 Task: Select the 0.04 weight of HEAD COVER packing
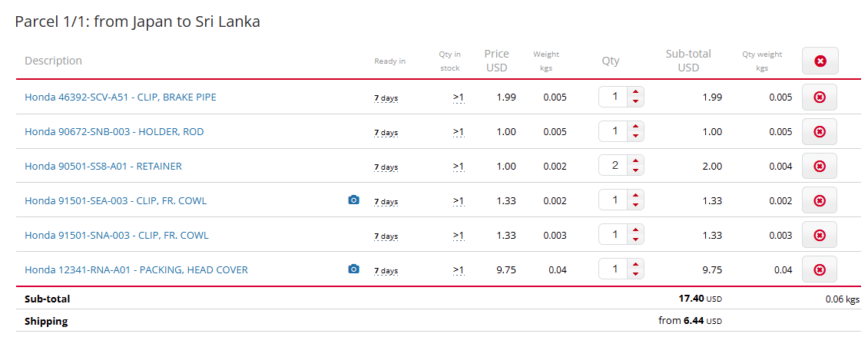click(x=558, y=270)
